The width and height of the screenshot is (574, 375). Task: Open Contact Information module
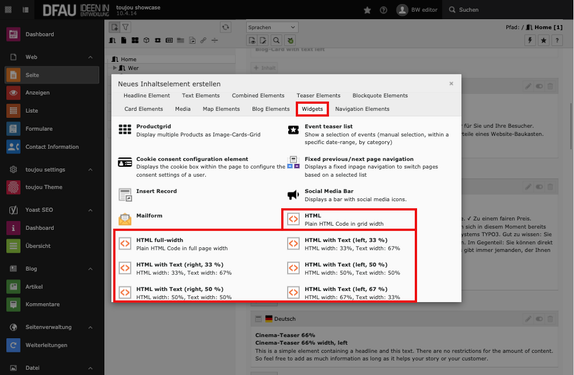click(x=13, y=147)
